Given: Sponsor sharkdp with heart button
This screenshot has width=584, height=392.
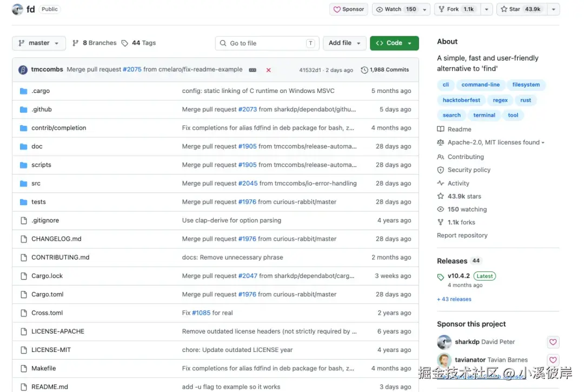Looking at the screenshot, I should click(553, 342).
